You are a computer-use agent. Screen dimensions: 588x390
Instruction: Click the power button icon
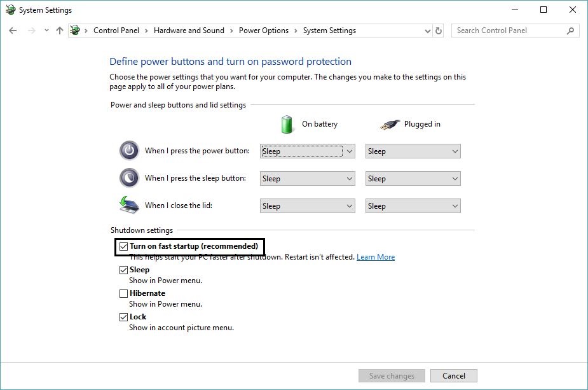130,151
